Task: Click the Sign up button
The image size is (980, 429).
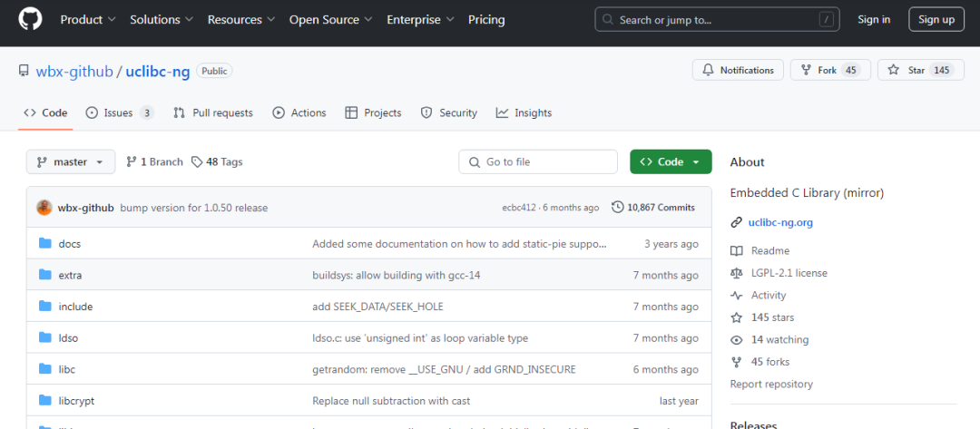Action: (x=936, y=19)
